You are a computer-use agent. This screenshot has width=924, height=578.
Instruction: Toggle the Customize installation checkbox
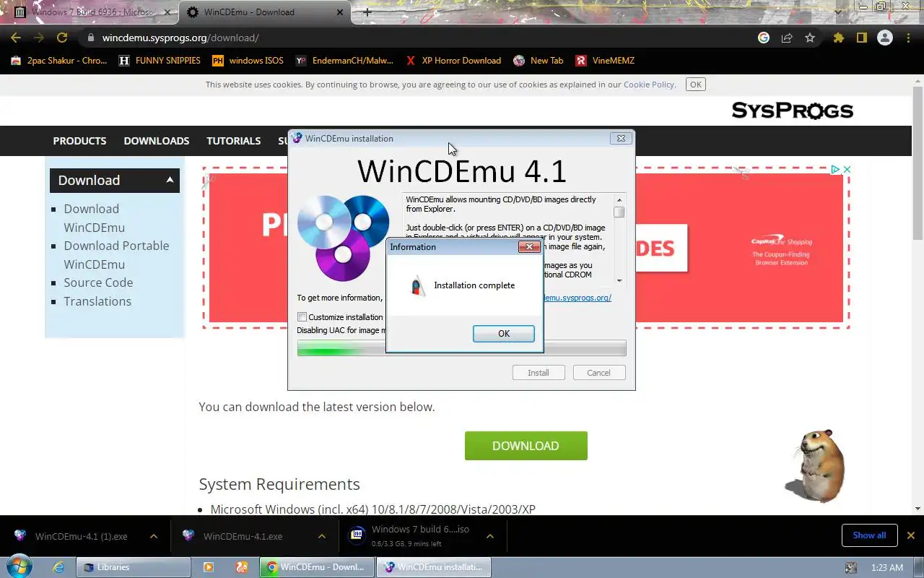302,317
